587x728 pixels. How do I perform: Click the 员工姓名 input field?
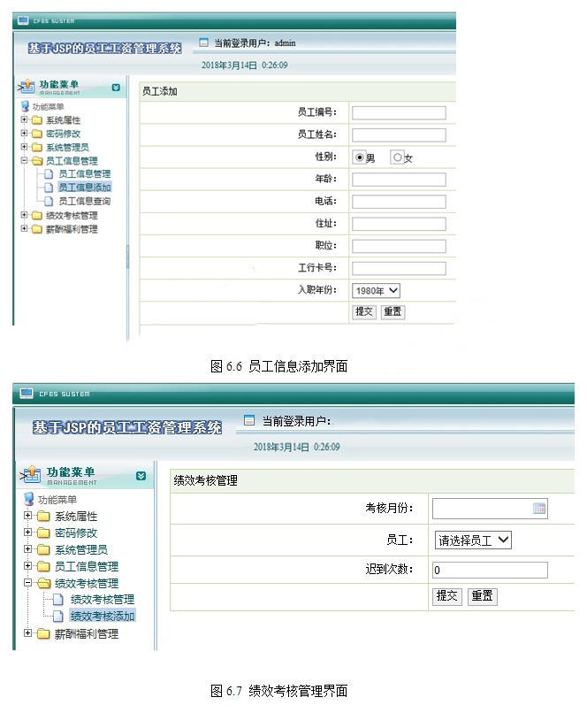point(399,135)
